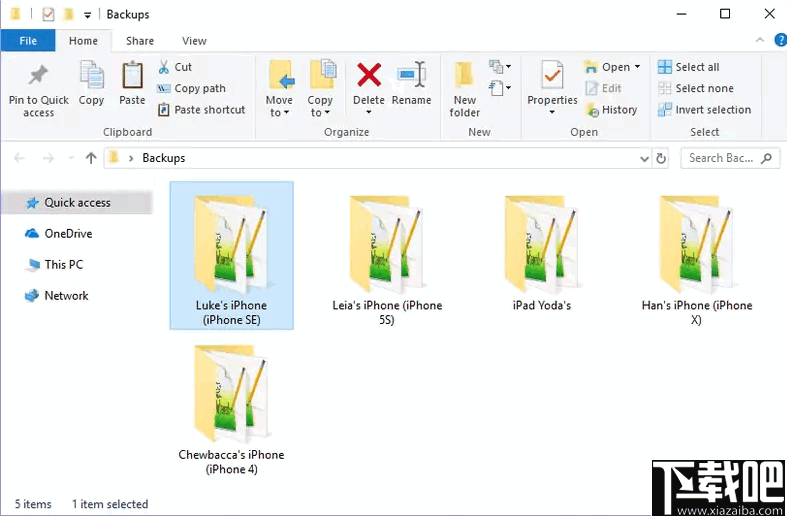Click Properties icon in title bar quick toolbar

click(48, 14)
